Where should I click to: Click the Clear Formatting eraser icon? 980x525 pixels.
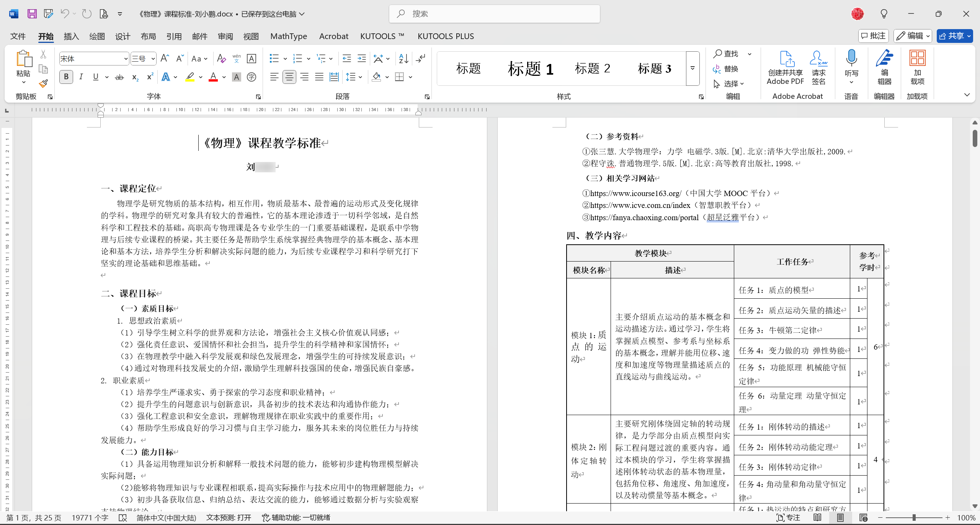[x=221, y=59]
